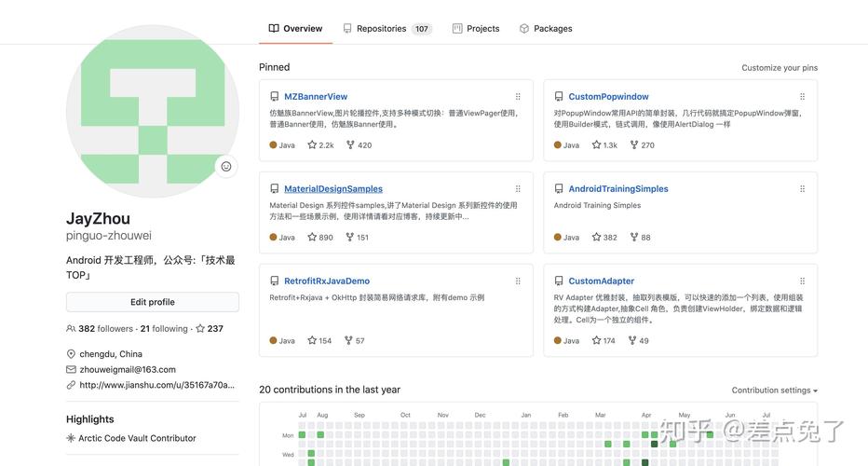Click the CustomAdapter drag handle icon
Viewport: 868px width, 466px height.
point(802,281)
